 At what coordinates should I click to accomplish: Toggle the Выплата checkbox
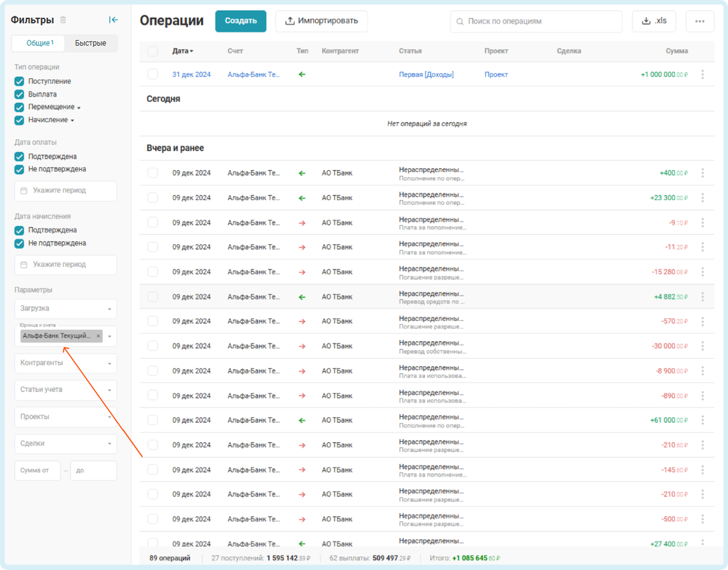point(19,94)
